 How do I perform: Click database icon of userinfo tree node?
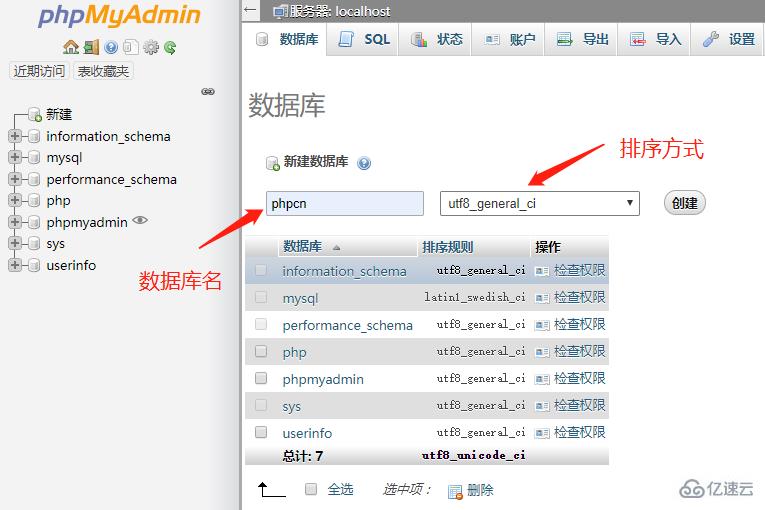click(34, 265)
